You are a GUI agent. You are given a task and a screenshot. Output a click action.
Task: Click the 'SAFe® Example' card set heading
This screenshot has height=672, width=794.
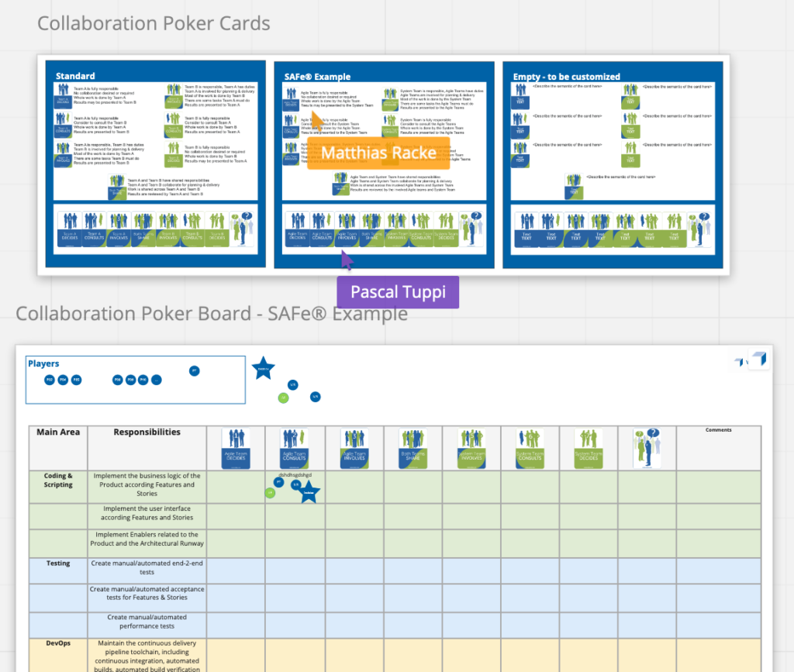tap(317, 77)
